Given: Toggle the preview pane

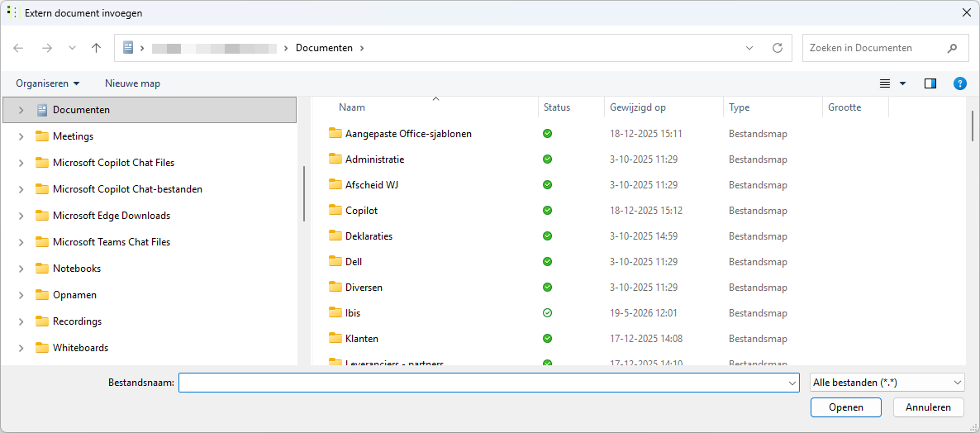Looking at the screenshot, I should [930, 83].
